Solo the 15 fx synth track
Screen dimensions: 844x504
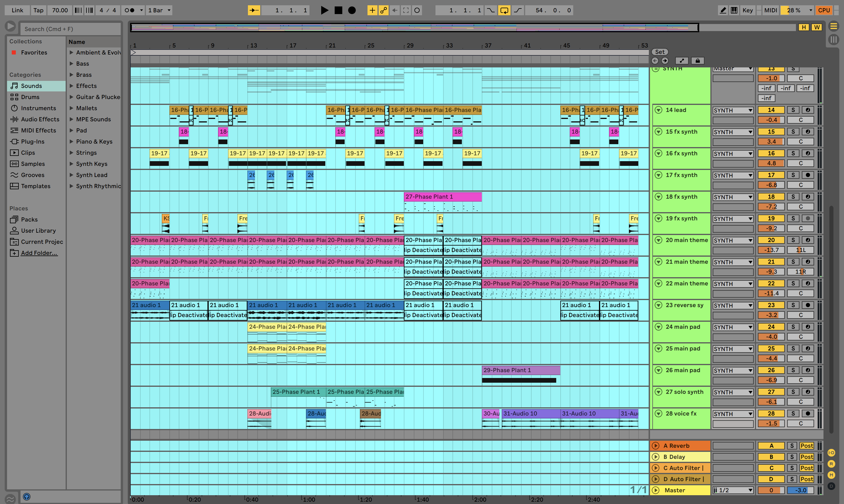click(x=793, y=132)
